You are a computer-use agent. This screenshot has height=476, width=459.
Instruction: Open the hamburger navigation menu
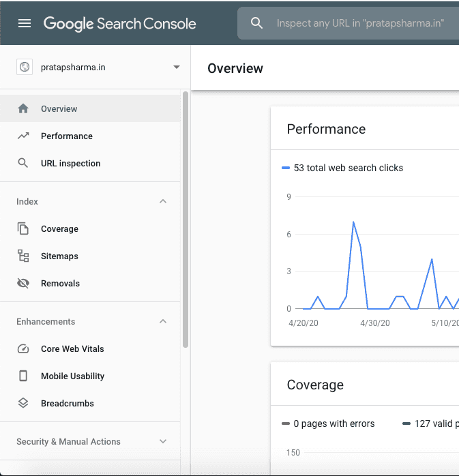[x=25, y=23]
